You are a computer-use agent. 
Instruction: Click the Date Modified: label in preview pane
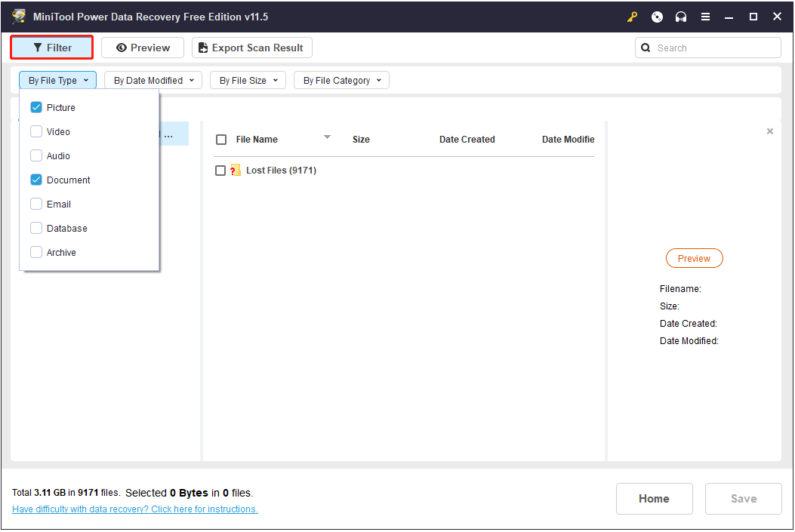[689, 341]
